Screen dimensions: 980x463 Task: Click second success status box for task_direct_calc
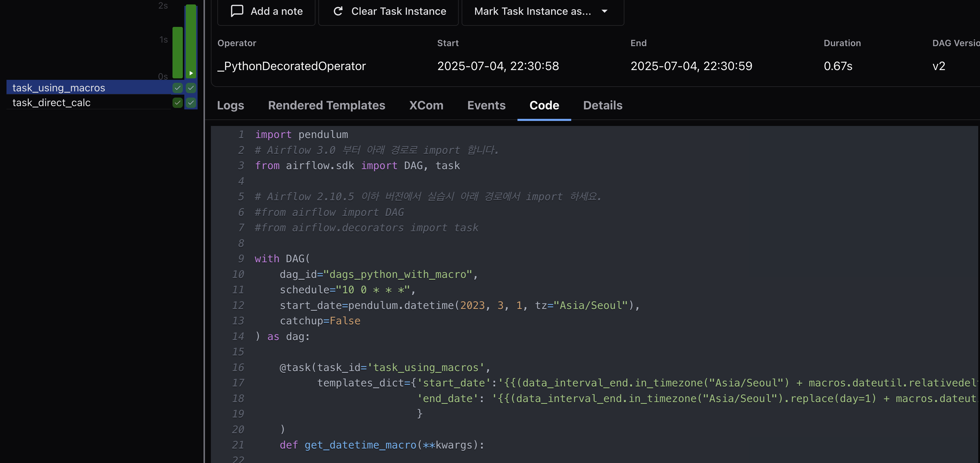191,102
